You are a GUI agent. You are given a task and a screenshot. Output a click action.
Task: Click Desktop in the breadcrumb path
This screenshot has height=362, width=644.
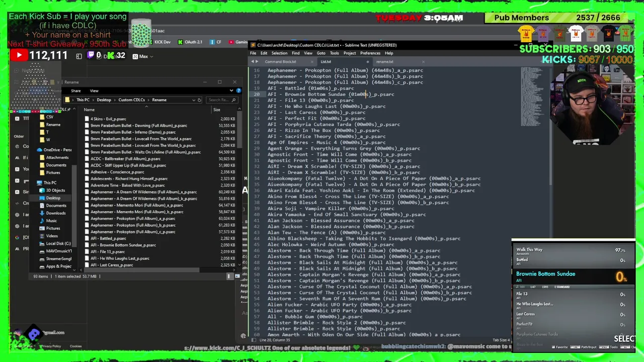tap(104, 100)
